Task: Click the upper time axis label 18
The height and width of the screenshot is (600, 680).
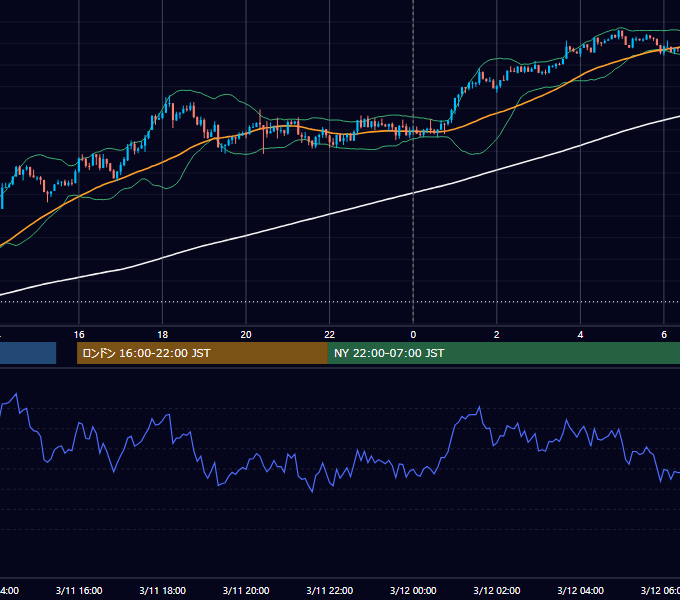Action: tap(163, 334)
